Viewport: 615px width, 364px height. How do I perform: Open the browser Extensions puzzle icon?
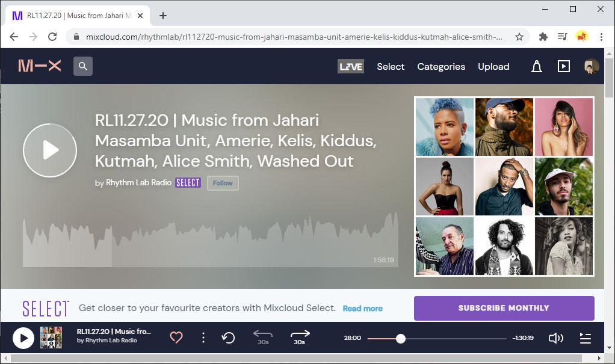pyautogui.click(x=543, y=37)
